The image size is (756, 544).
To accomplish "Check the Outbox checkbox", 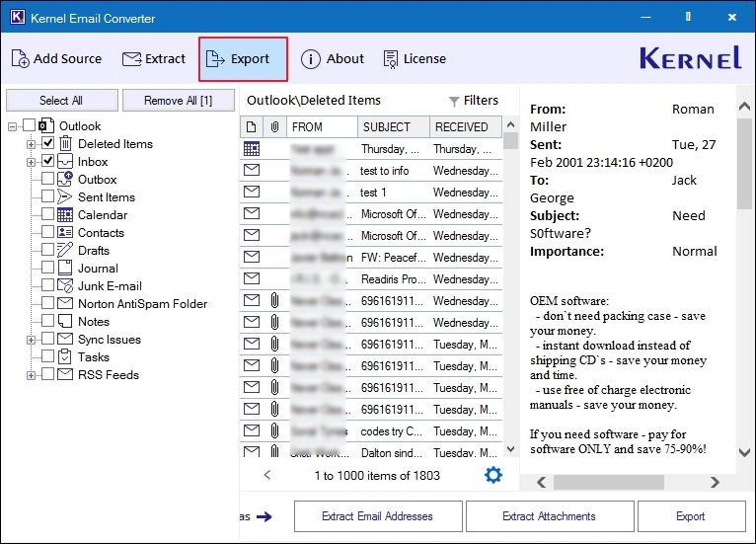I will tap(47, 179).
